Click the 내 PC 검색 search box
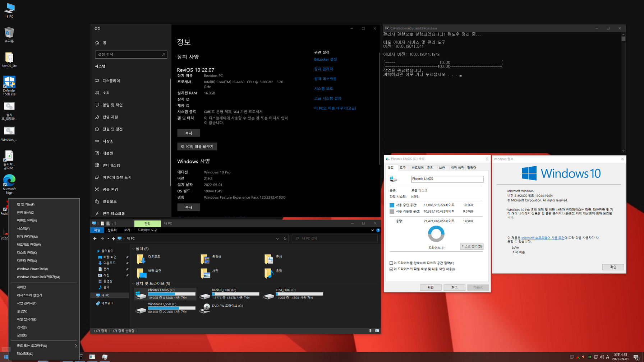Viewport: 644px width, 362px height. click(335, 238)
